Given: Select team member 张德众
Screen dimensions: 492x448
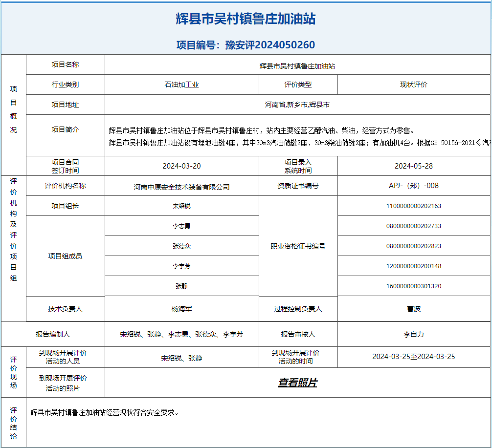Looking at the screenshot, I should (x=181, y=246).
